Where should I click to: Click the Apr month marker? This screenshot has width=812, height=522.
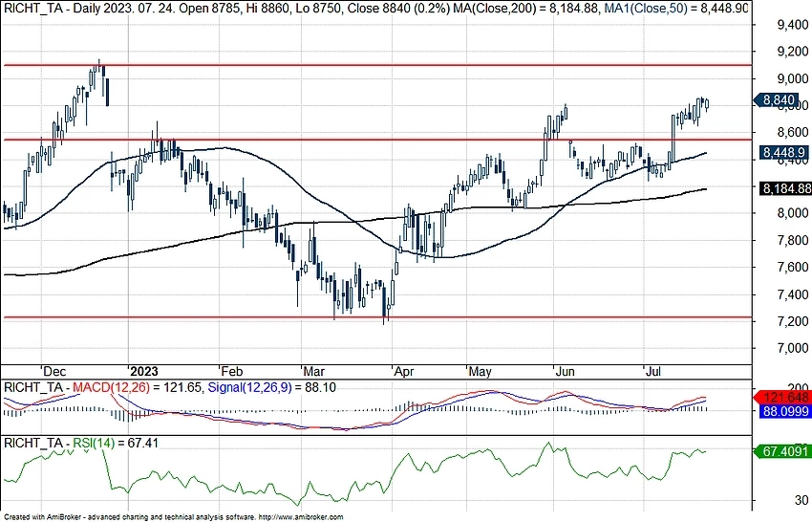(402, 371)
